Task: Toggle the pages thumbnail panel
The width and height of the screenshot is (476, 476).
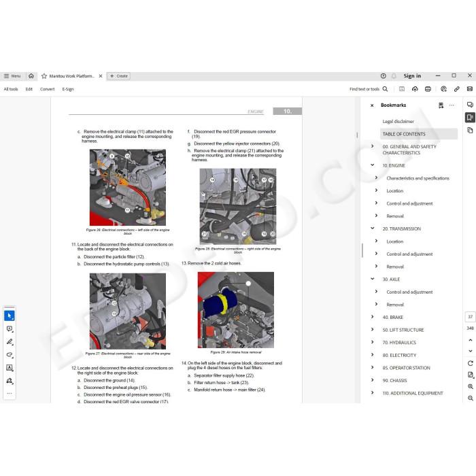Action: pyautogui.click(x=470, y=131)
